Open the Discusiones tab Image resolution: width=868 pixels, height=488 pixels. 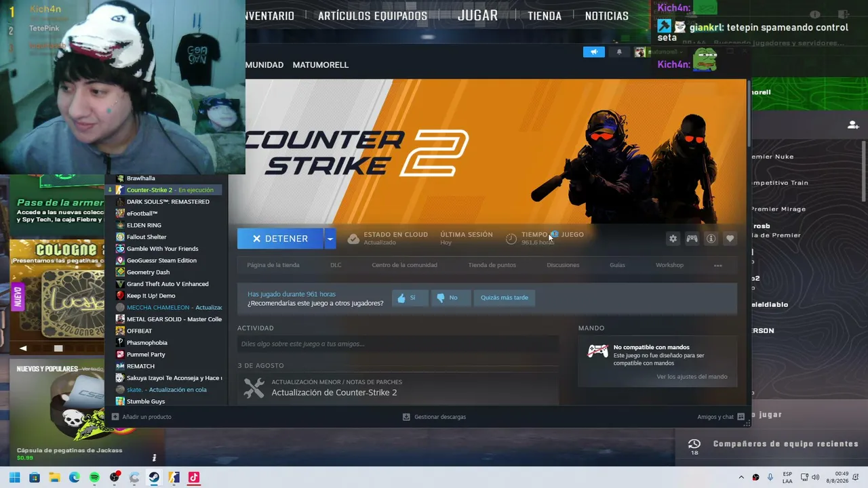[x=563, y=265]
